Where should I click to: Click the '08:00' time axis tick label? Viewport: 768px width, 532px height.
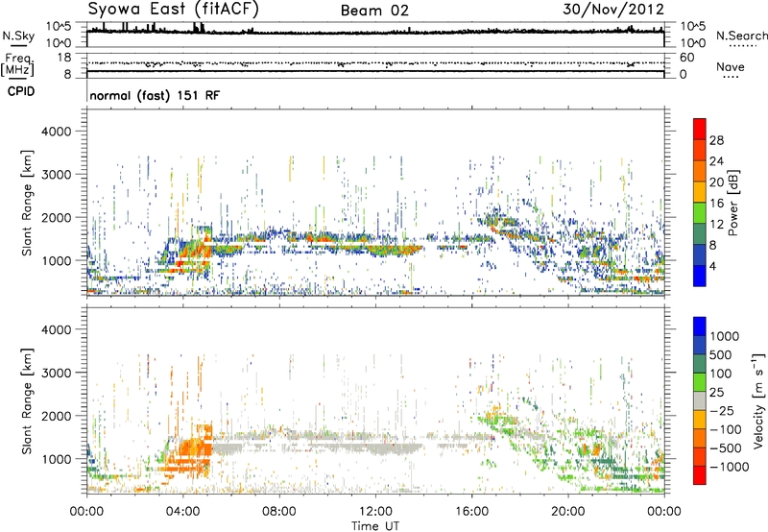pos(279,512)
